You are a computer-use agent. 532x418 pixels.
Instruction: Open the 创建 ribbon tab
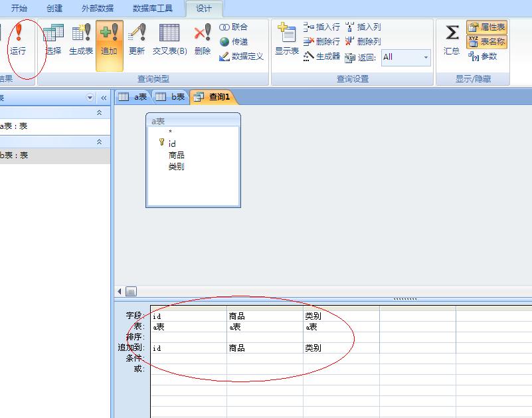pos(54,8)
